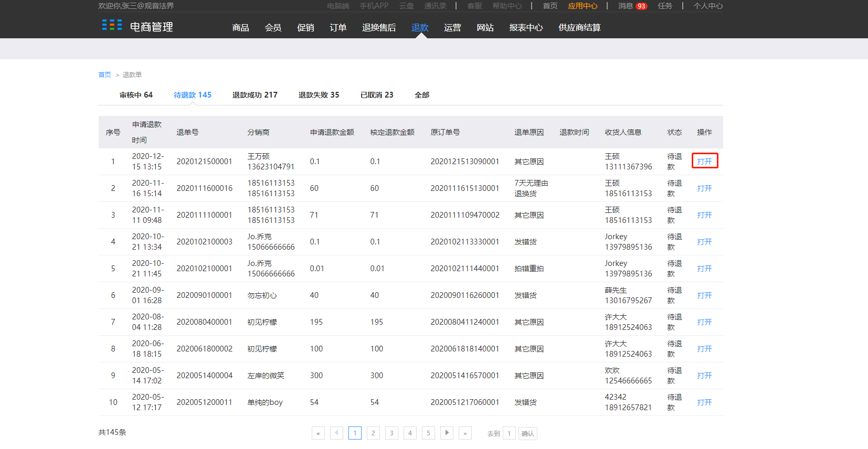Click 首页 in the top bar

click(550, 6)
